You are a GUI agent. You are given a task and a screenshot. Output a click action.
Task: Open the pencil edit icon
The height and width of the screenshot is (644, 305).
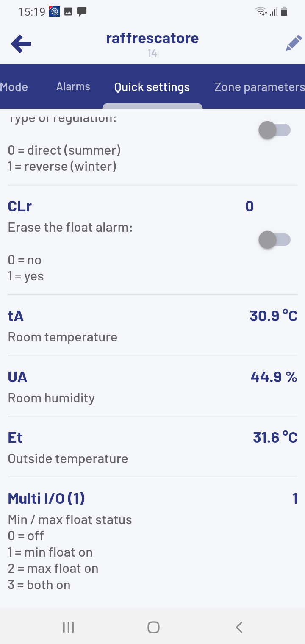pos(294,44)
